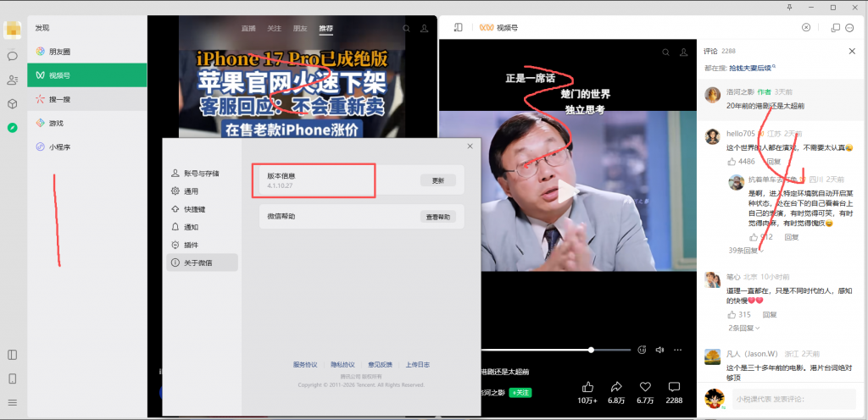Follow the author with green 关注 button
The image size is (868, 420).
click(520, 392)
